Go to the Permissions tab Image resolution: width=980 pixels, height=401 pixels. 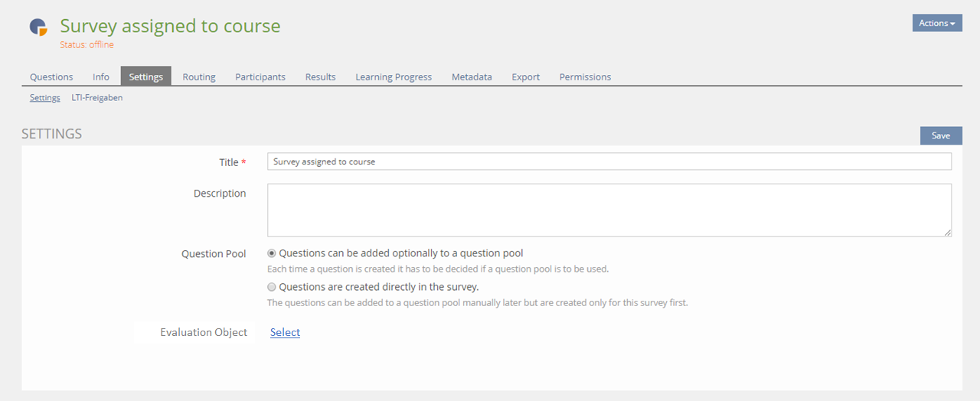[585, 77]
